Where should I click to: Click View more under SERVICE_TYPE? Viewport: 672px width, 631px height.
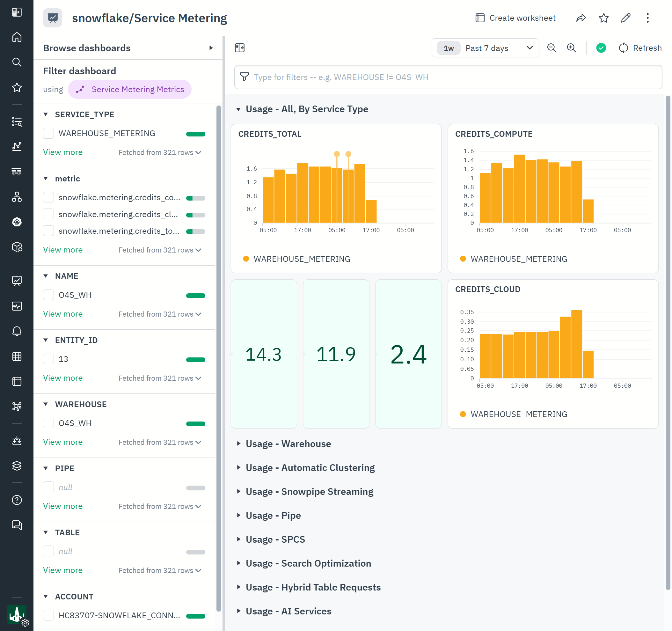tap(62, 152)
